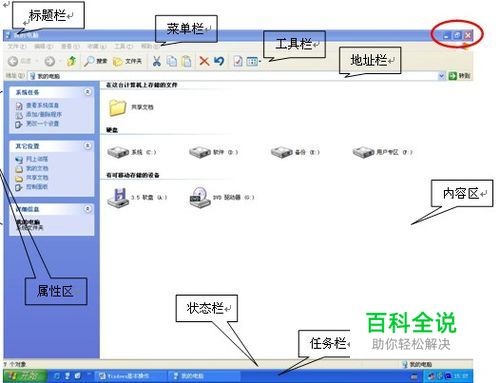Screen dimensions: 500x383
Task: Click the blue Undo arrow icon
Action: [x=219, y=61]
